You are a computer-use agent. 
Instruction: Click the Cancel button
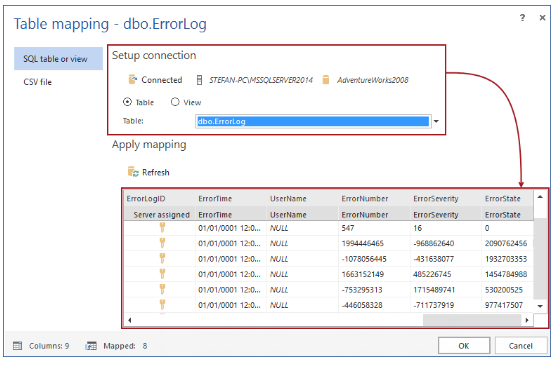(x=521, y=346)
